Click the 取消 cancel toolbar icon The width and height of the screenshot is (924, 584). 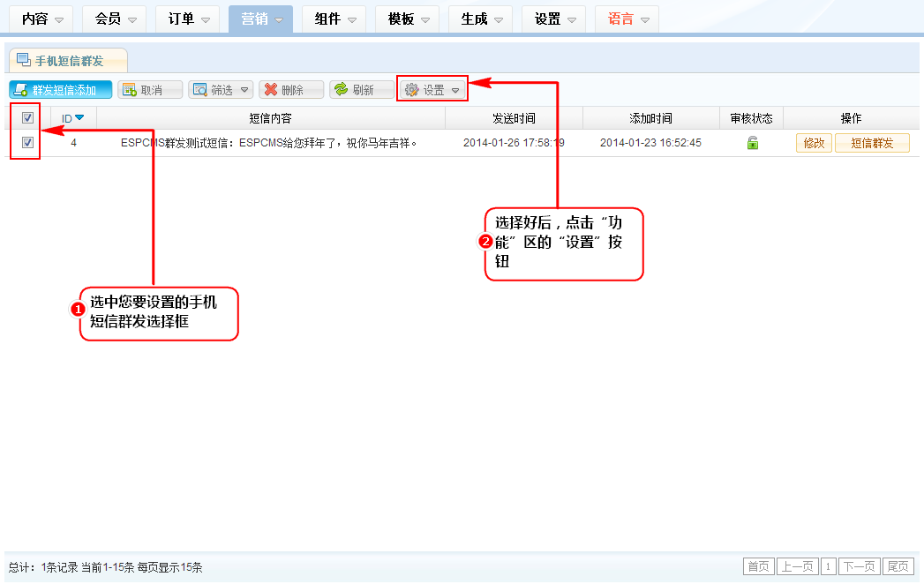coord(129,90)
